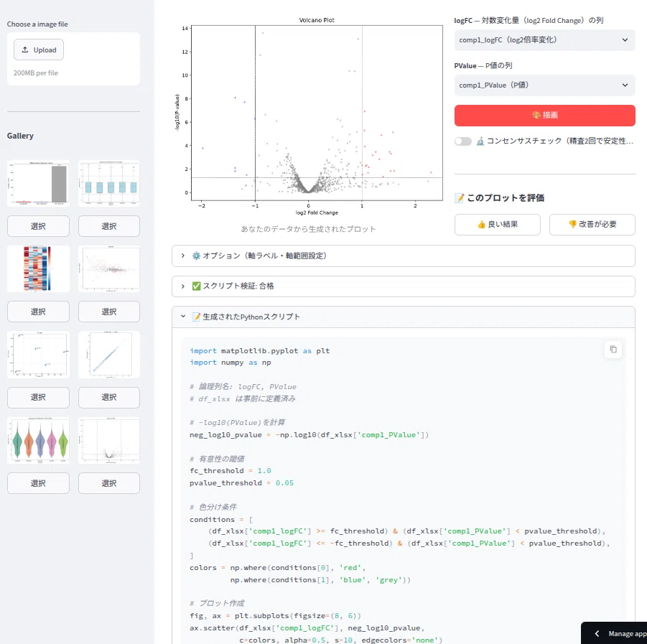This screenshot has height=644, width=647.
Task: Expand the スクリプト検証: 合格 section
Action: click(x=403, y=286)
